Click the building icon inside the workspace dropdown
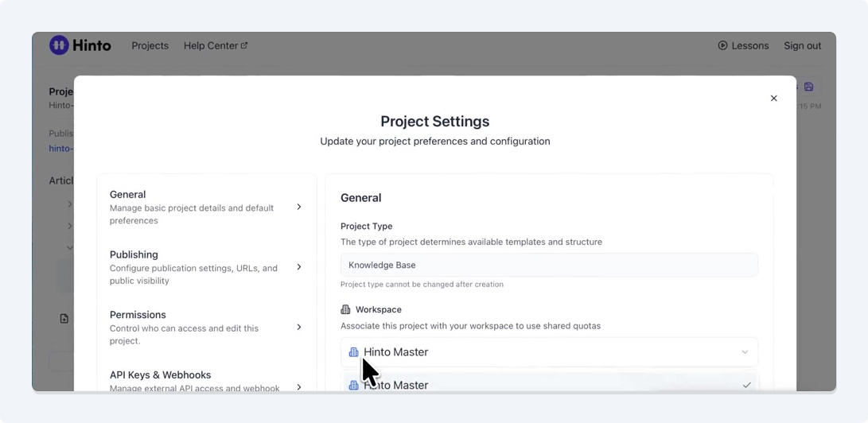 [353, 352]
